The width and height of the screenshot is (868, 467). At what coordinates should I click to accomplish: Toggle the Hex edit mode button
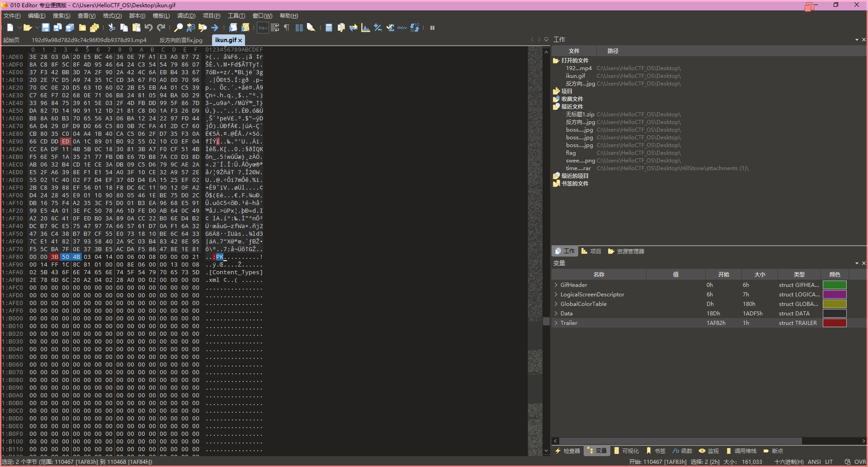263,28
